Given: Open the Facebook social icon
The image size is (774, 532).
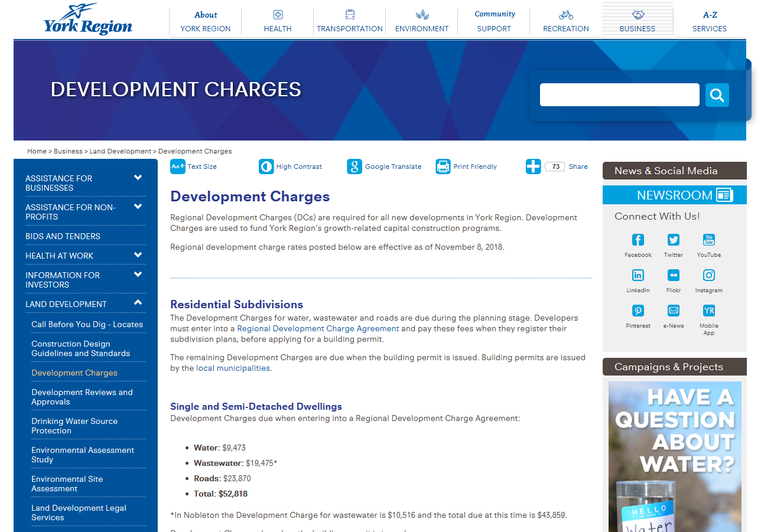Looking at the screenshot, I should tap(638, 240).
